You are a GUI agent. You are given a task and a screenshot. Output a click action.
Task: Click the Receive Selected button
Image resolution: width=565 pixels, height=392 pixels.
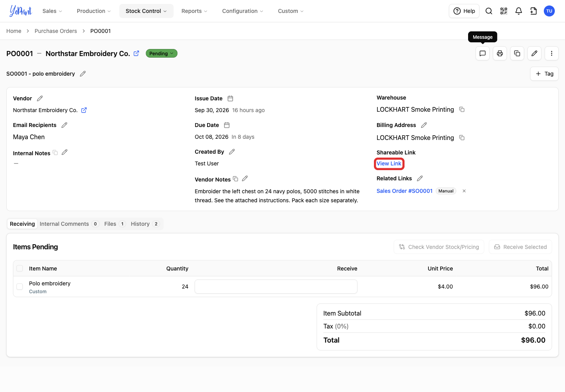click(x=520, y=247)
